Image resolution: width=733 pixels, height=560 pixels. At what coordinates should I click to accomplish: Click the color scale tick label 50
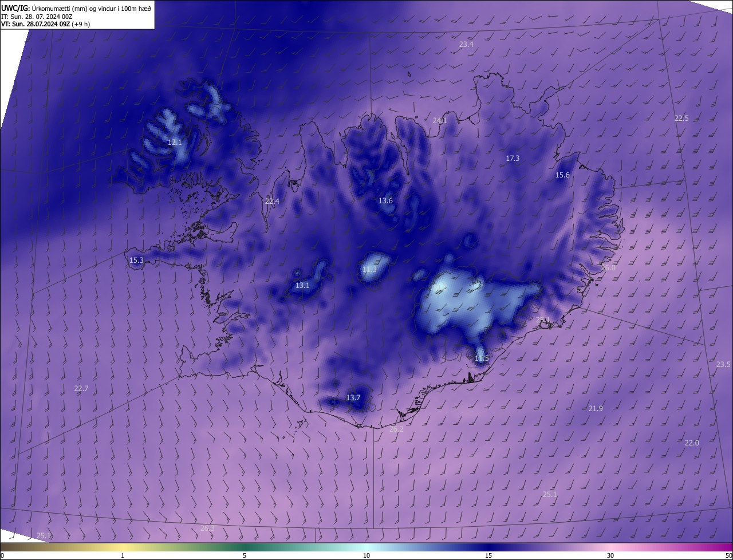(728, 555)
